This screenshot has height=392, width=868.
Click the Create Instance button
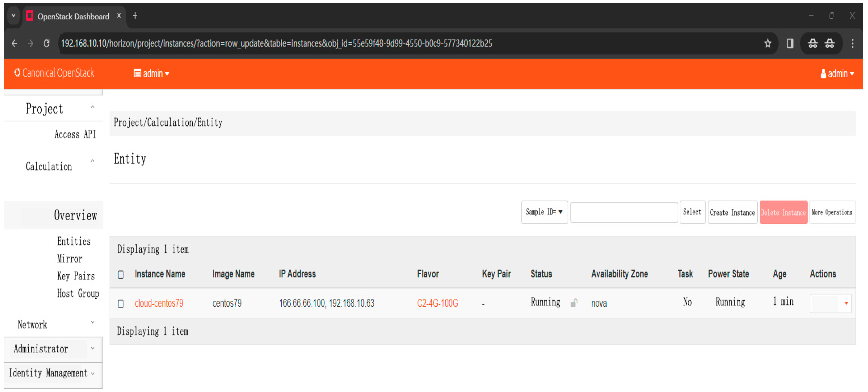click(x=732, y=212)
